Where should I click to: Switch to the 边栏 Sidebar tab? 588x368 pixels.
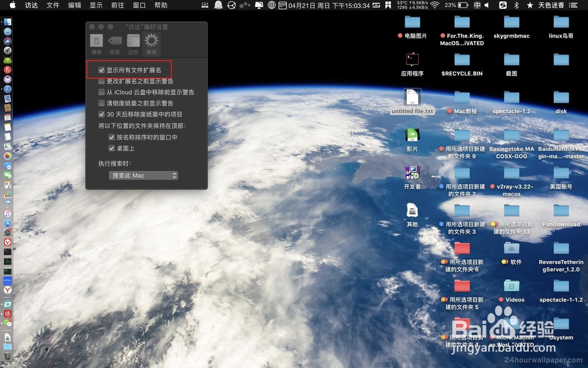tap(133, 44)
